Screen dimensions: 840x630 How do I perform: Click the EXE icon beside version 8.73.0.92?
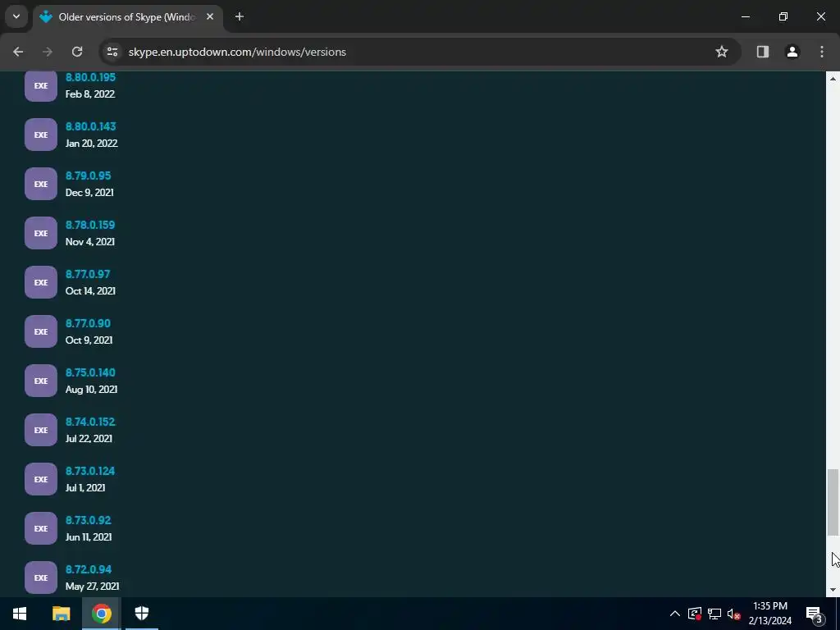click(41, 529)
